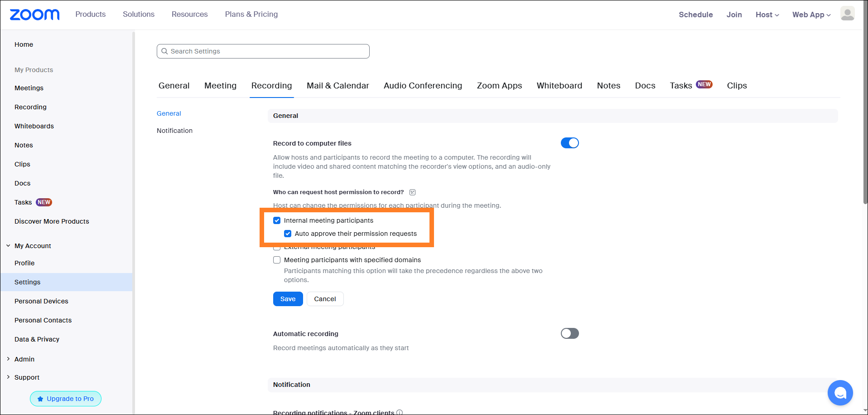Open Products menu in header
This screenshot has width=868, height=415.
click(91, 14)
